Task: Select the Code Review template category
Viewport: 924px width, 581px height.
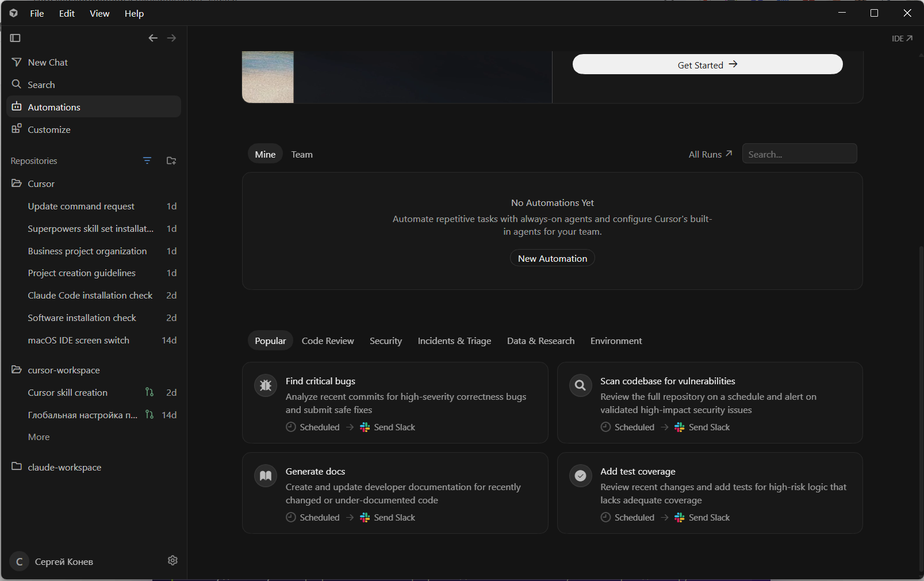Action: click(x=328, y=341)
